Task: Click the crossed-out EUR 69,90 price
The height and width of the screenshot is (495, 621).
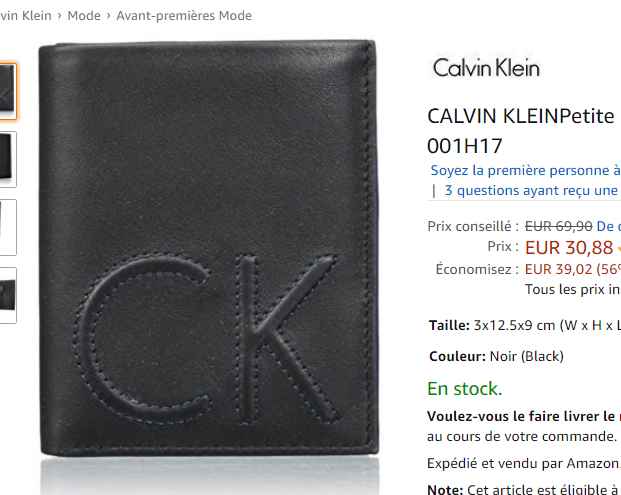Action: pyautogui.click(x=558, y=226)
